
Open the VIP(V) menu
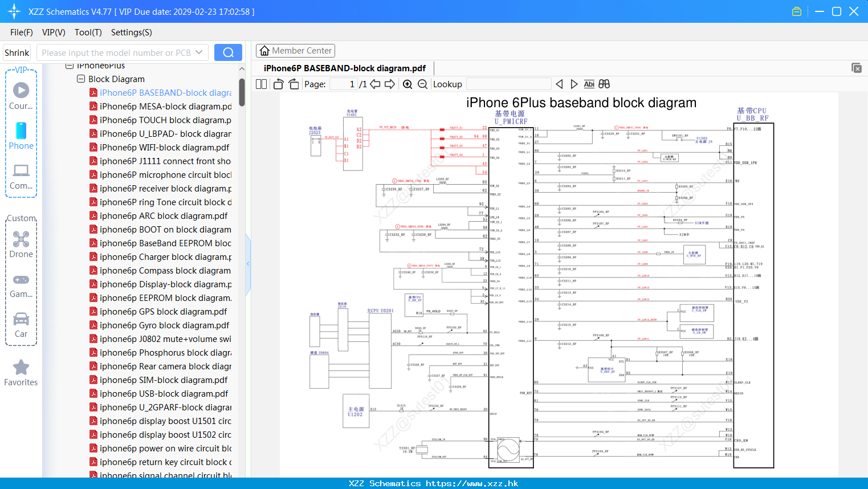[x=54, y=32]
